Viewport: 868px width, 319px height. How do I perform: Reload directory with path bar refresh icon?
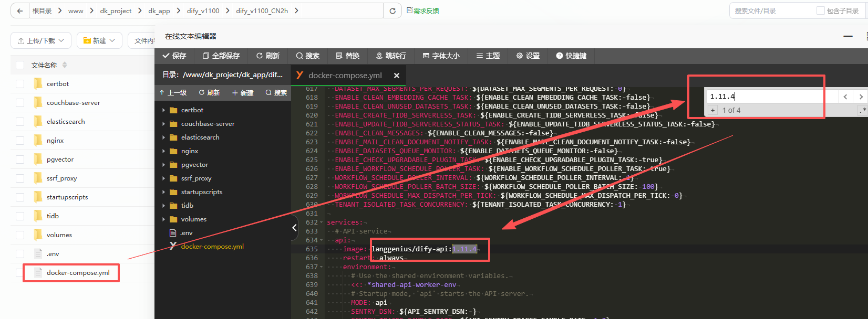tap(392, 10)
